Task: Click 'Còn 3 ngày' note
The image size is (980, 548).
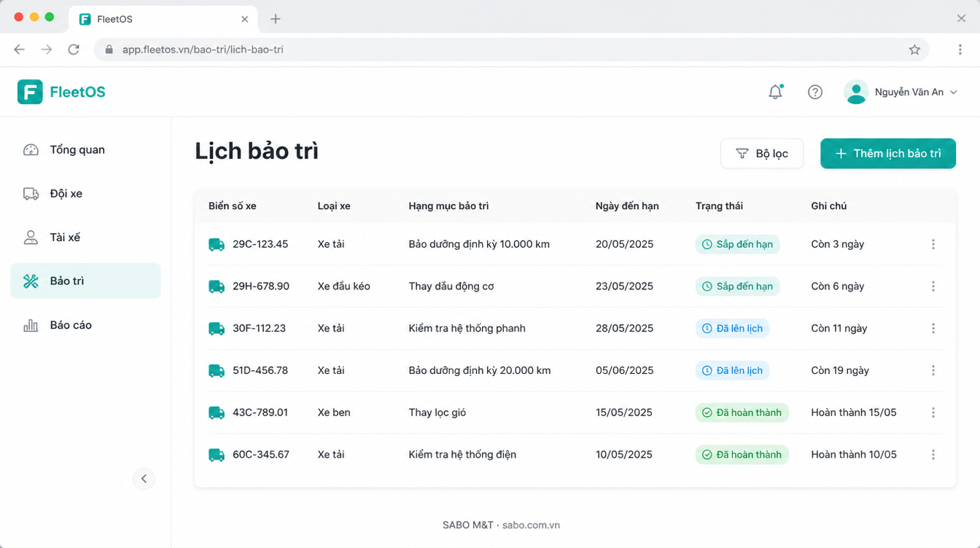Action: pos(837,244)
